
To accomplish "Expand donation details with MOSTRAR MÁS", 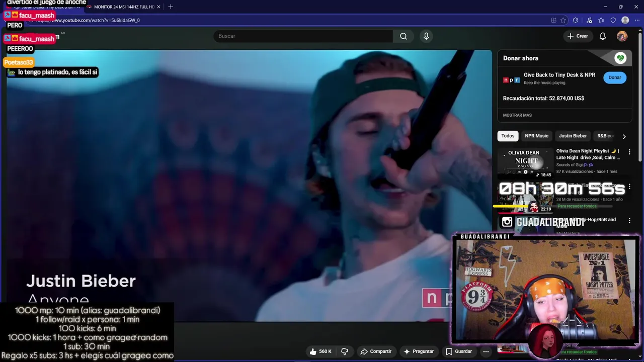I will coord(517,115).
